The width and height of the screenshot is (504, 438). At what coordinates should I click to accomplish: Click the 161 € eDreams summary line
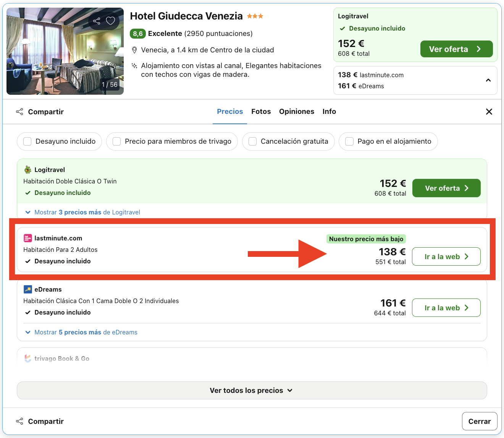click(361, 86)
